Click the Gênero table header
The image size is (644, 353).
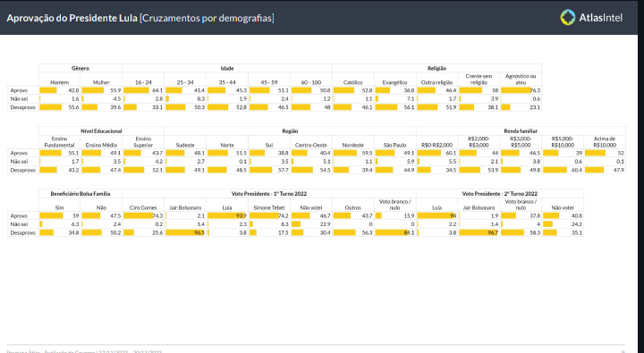(80, 68)
